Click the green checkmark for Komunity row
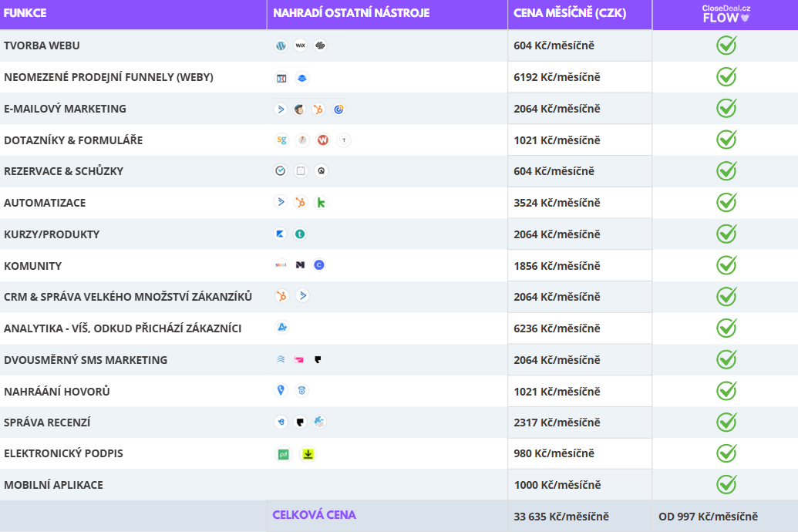 point(726,265)
